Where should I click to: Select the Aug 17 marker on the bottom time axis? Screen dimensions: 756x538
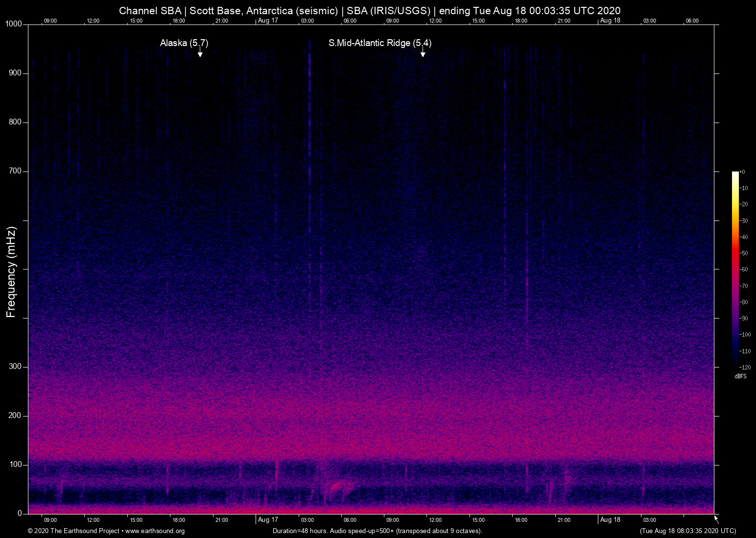point(268,520)
